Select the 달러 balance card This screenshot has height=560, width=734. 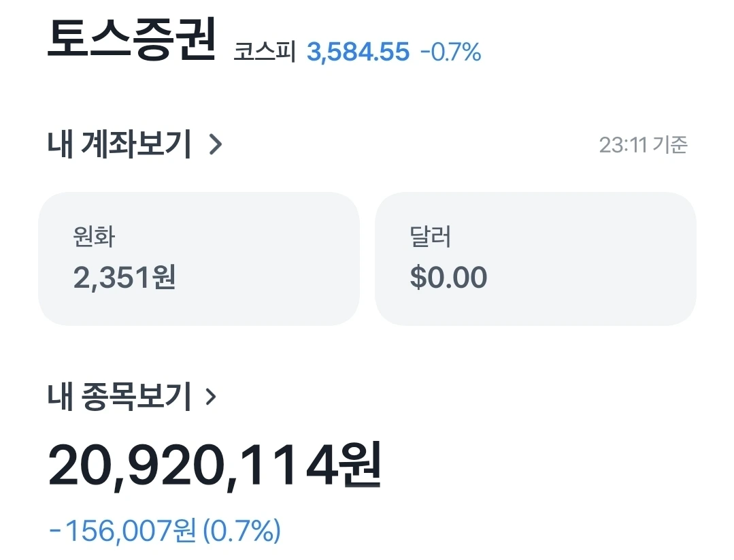(535, 259)
